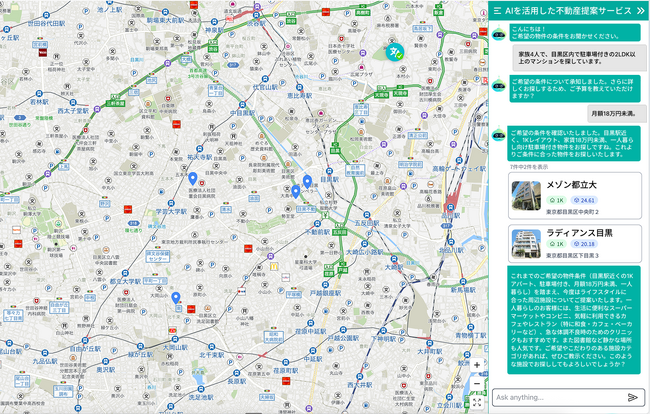Select the blue map pin near 学芸大学駅
Screen dimensions: 650x415
click(x=192, y=179)
